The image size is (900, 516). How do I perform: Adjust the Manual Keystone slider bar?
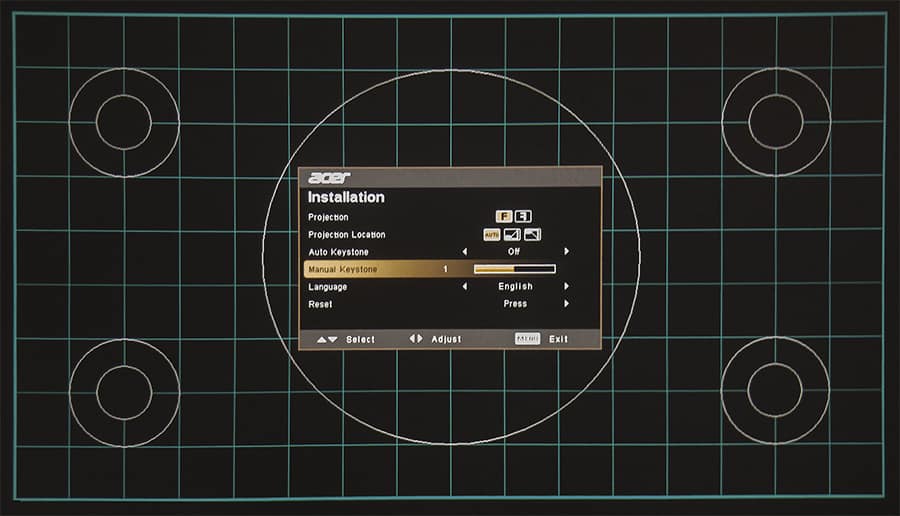(514, 269)
